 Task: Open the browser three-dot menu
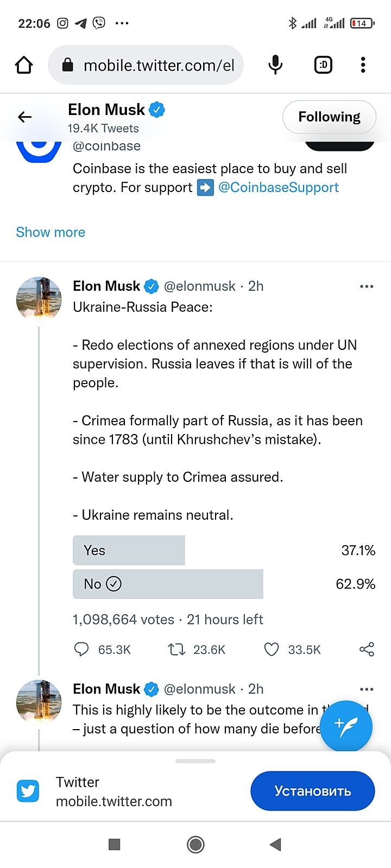[x=363, y=65]
